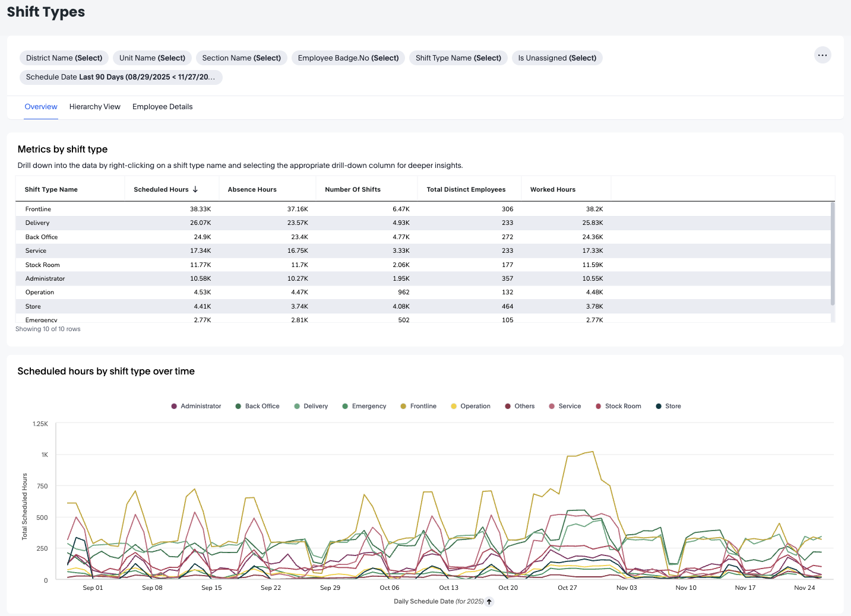Click the Scheduled Hours descending sort arrow
Image resolution: width=851 pixels, height=616 pixels.
195,189
